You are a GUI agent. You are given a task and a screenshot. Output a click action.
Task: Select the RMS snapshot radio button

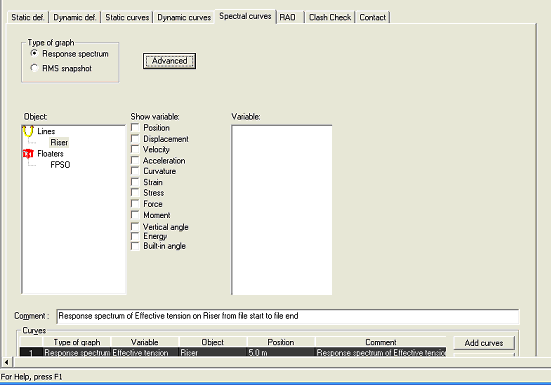click(34, 68)
